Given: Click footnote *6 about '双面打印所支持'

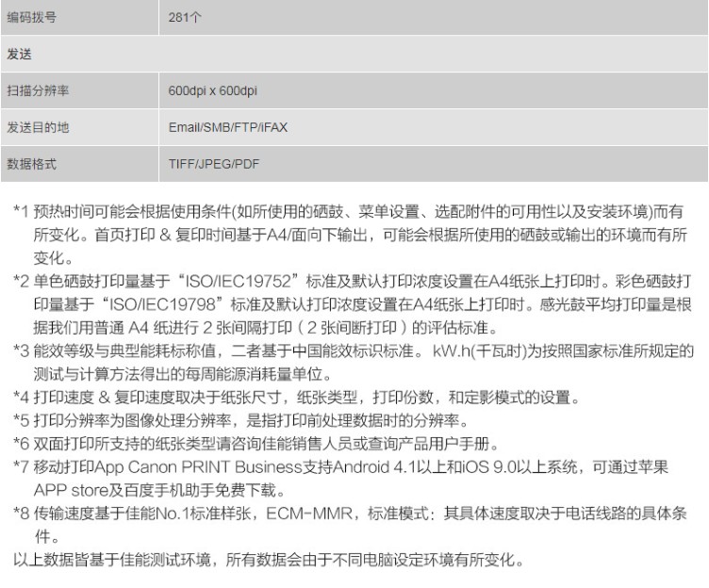Looking at the screenshot, I should (256, 444).
